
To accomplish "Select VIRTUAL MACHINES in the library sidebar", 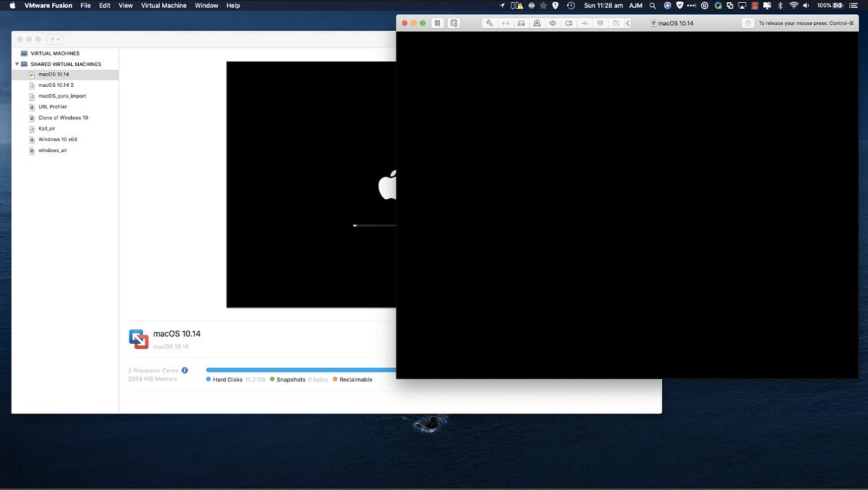I will (55, 54).
